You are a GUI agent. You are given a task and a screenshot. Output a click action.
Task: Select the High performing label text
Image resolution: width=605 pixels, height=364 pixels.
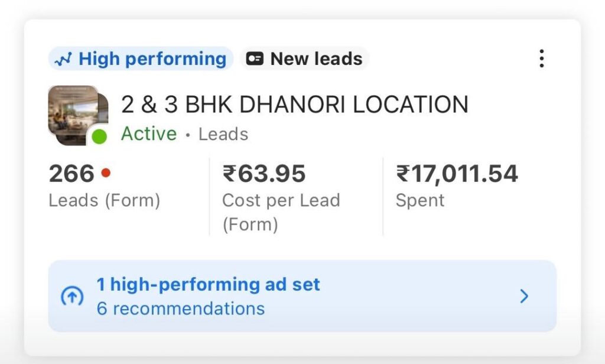tap(152, 59)
